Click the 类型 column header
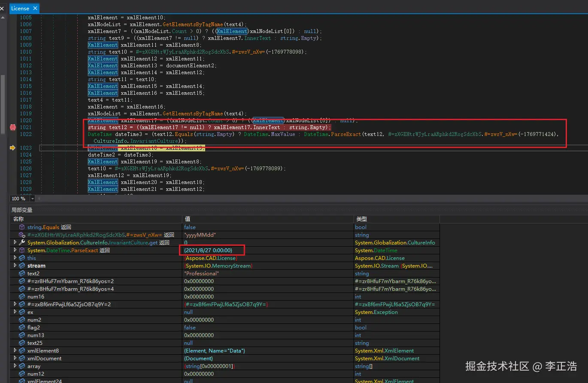Viewport: 588px width, 383px height. [361, 219]
